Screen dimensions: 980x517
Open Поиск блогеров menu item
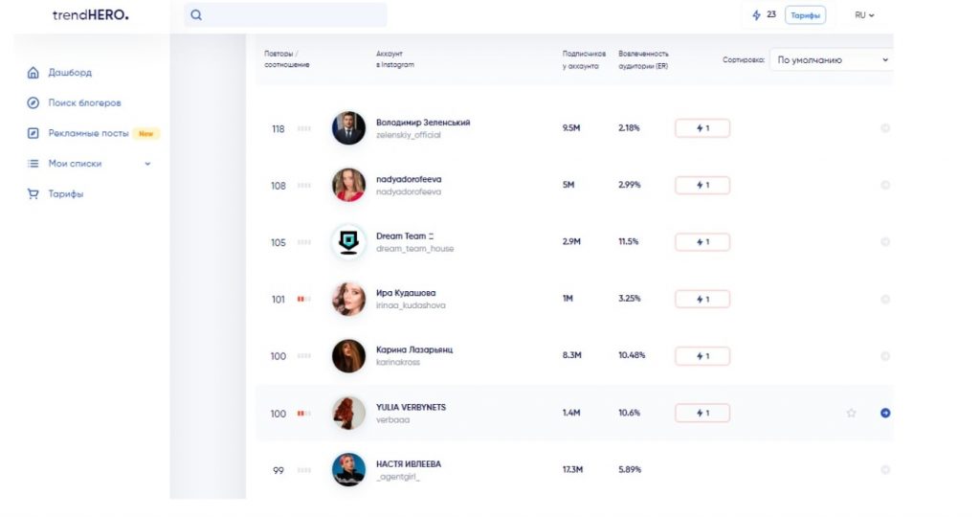point(84,102)
